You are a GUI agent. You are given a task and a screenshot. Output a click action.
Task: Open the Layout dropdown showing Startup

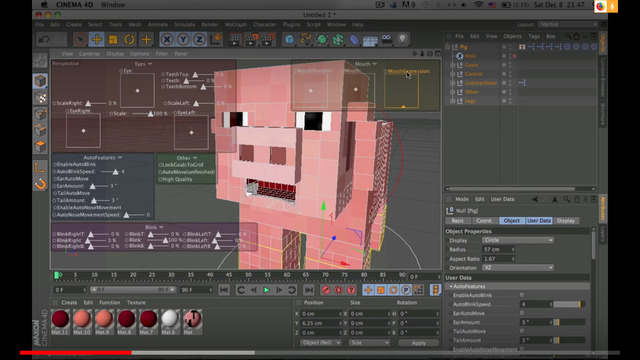[568, 24]
